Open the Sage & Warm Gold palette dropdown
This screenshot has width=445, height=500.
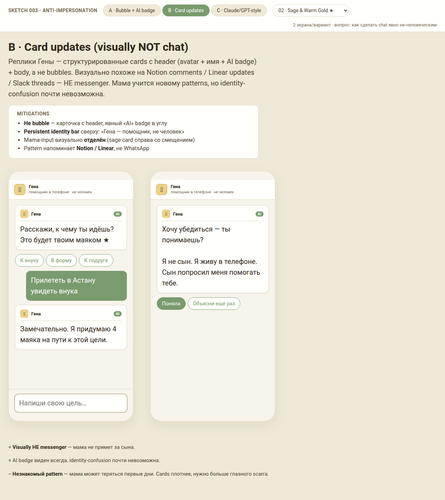(x=310, y=10)
